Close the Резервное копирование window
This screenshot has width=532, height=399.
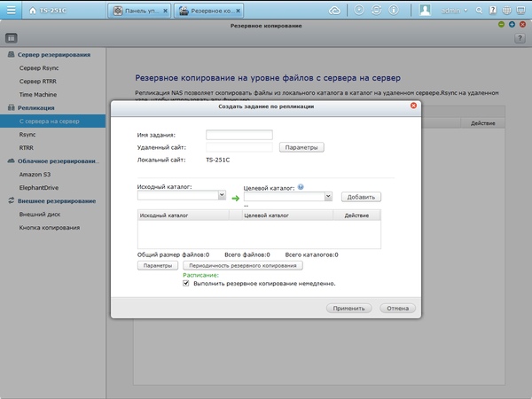(x=523, y=25)
